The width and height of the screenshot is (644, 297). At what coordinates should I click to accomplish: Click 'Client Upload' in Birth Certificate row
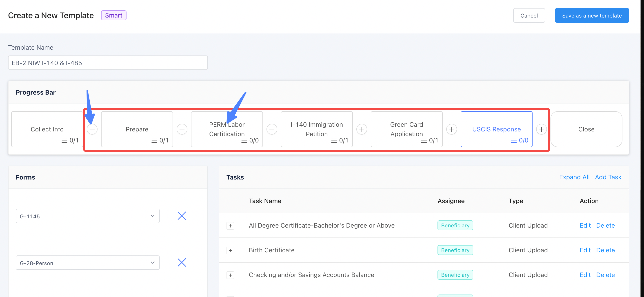tap(528, 250)
